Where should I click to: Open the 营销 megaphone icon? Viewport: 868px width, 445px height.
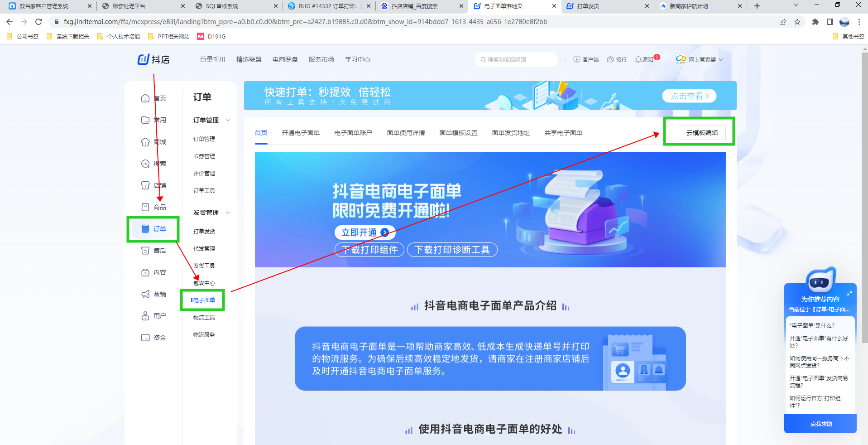tap(145, 294)
